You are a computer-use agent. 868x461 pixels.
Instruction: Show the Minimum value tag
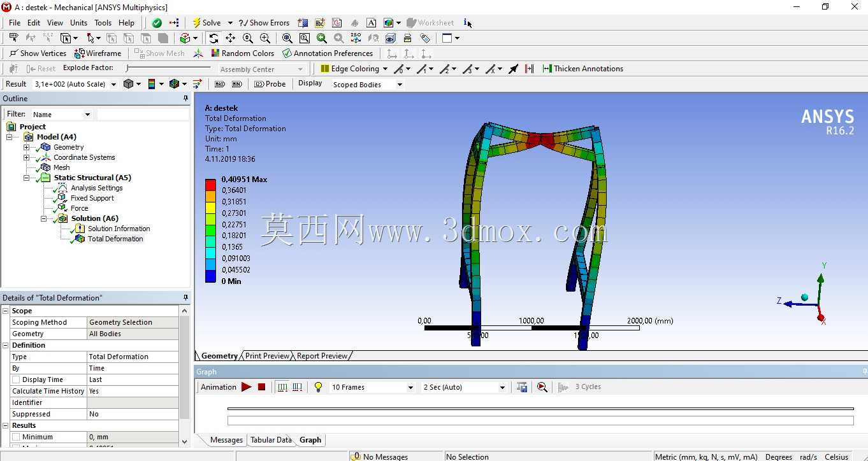coord(236,84)
